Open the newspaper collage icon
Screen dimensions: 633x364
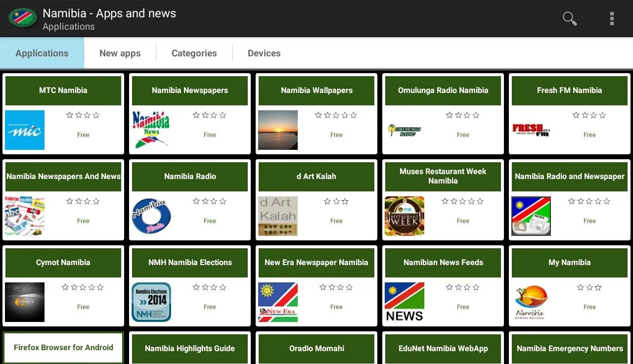[x=25, y=216]
